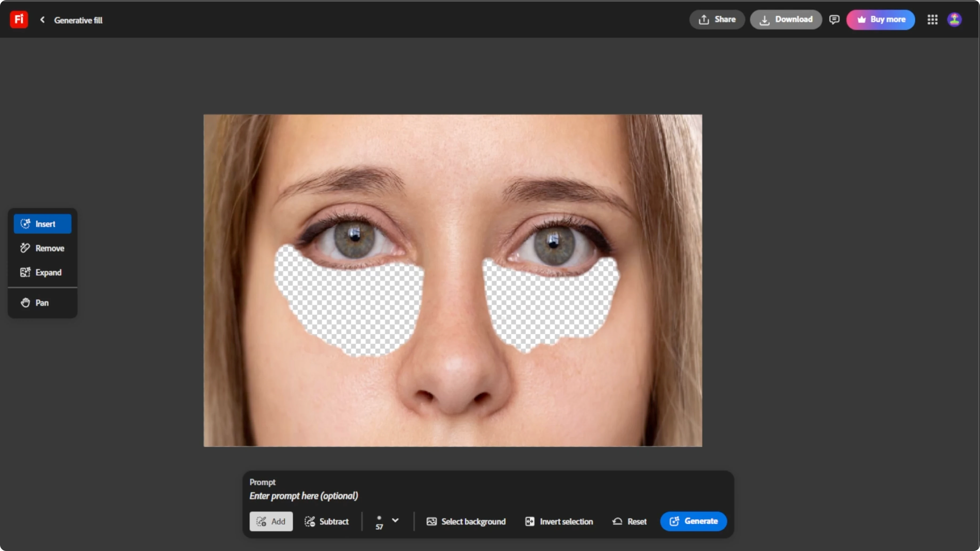Viewport: 980px width, 551px height.
Task: Switch to the Remove tool
Action: [x=43, y=248]
